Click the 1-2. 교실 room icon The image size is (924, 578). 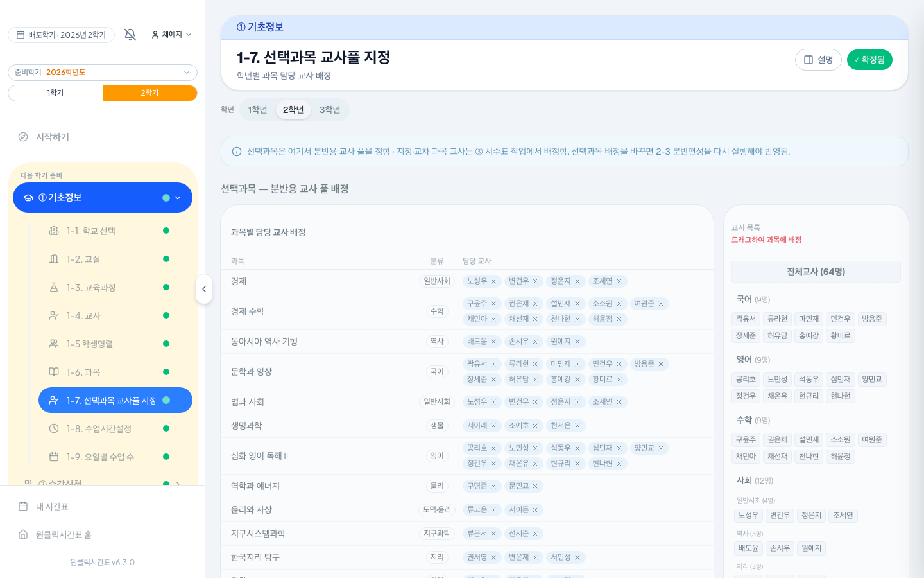point(54,259)
